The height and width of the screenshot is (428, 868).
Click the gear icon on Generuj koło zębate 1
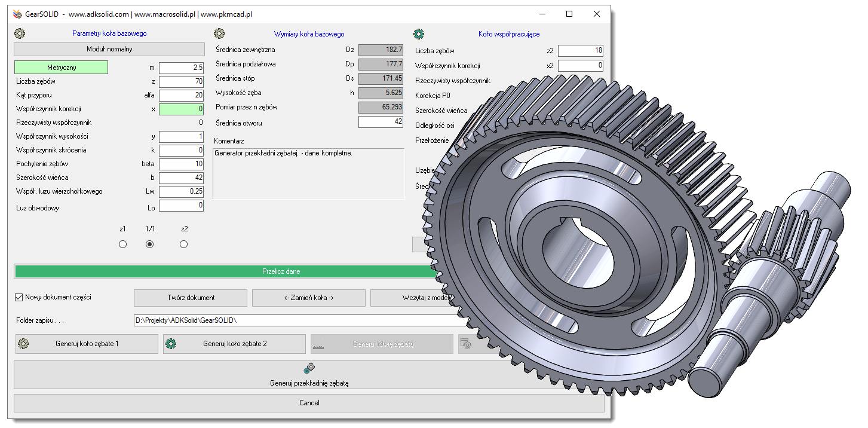click(x=23, y=344)
